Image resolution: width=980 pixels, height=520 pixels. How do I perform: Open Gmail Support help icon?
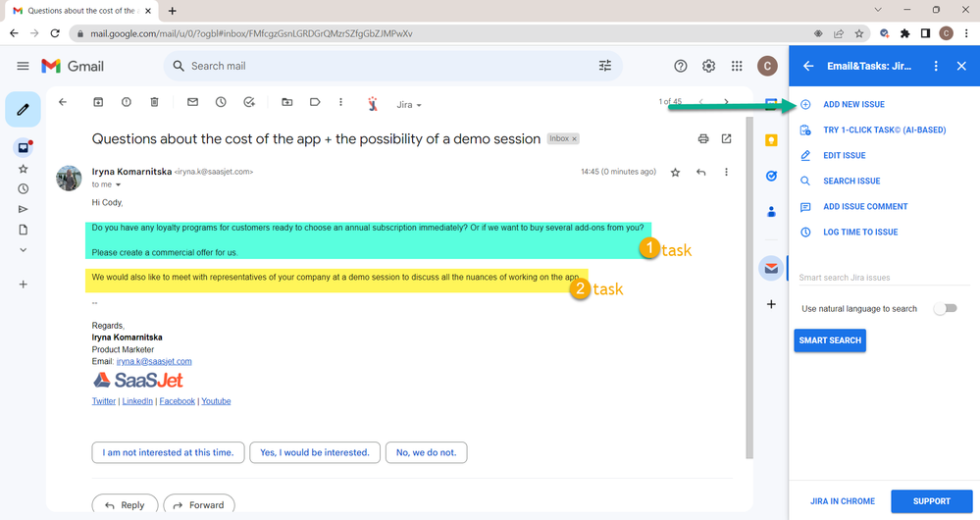681,66
